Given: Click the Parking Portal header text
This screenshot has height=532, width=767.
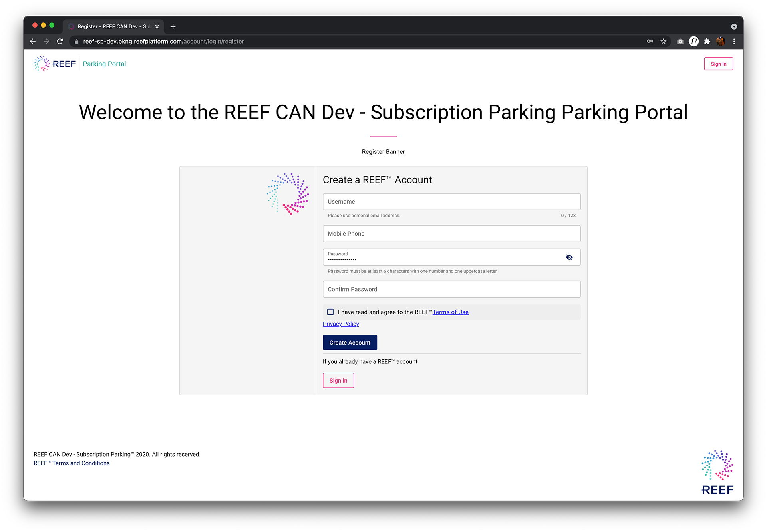Looking at the screenshot, I should [x=104, y=64].
